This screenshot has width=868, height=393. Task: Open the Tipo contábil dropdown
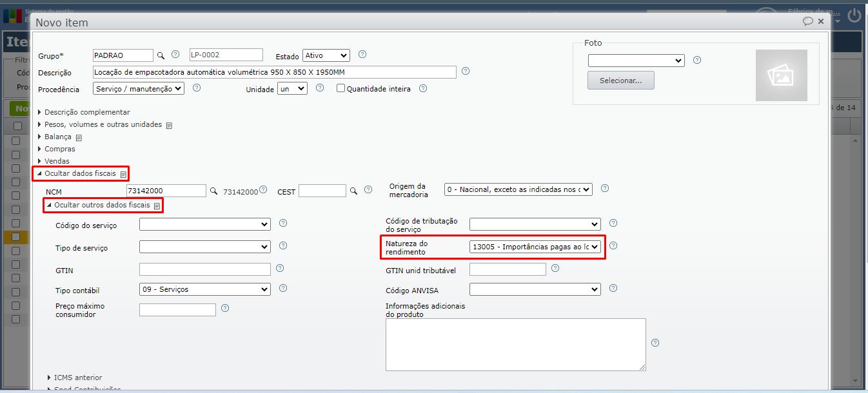[205, 289]
